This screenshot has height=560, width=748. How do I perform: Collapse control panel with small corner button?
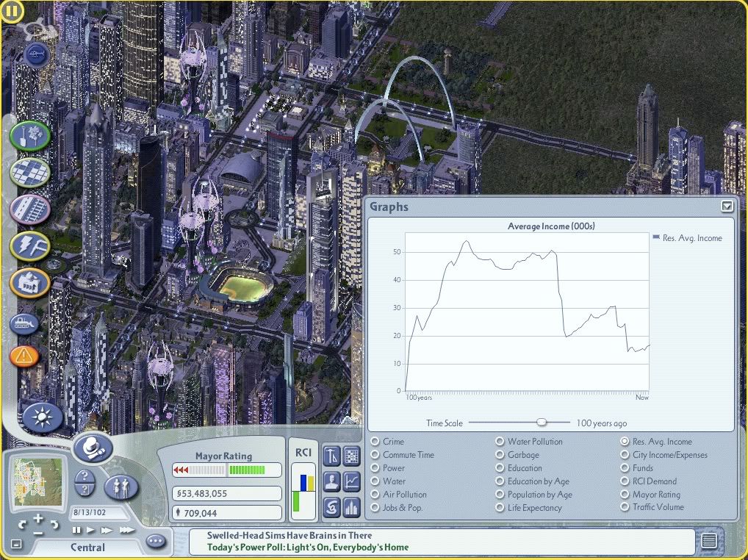tap(16, 544)
